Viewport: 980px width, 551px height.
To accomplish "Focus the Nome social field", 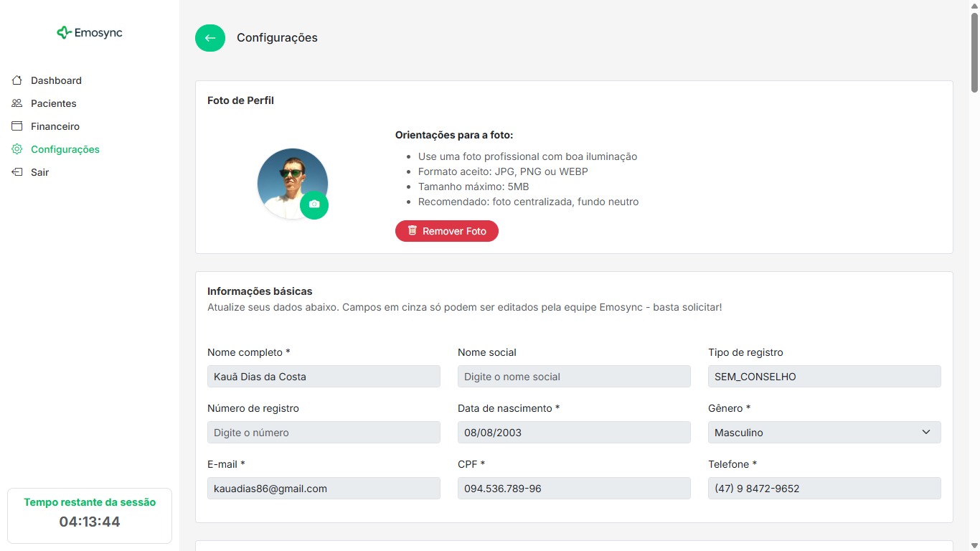I will pyautogui.click(x=574, y=377).
